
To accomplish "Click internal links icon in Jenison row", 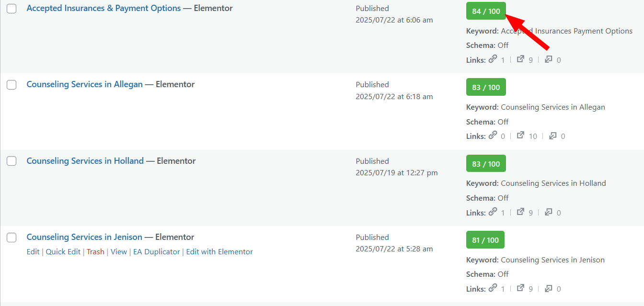I will tap(493, 288).
